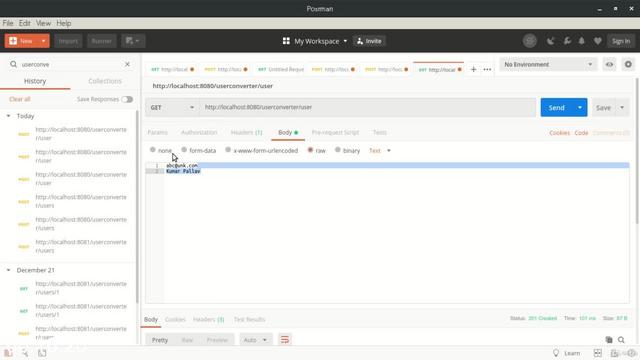This screenshot has height=360, width=640.
Task: Open the tab options three-dots menu
Action: click(487, 69)
